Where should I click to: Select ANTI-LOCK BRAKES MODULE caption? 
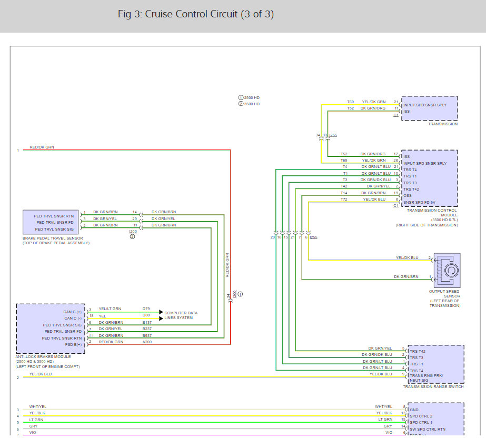click(43, 356)
